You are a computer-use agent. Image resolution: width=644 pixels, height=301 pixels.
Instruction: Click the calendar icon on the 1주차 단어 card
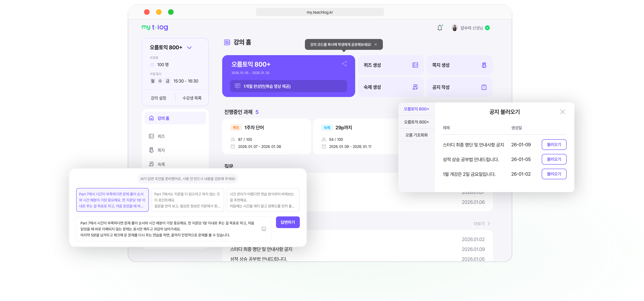pyautogui.click(x=232, y=146)
